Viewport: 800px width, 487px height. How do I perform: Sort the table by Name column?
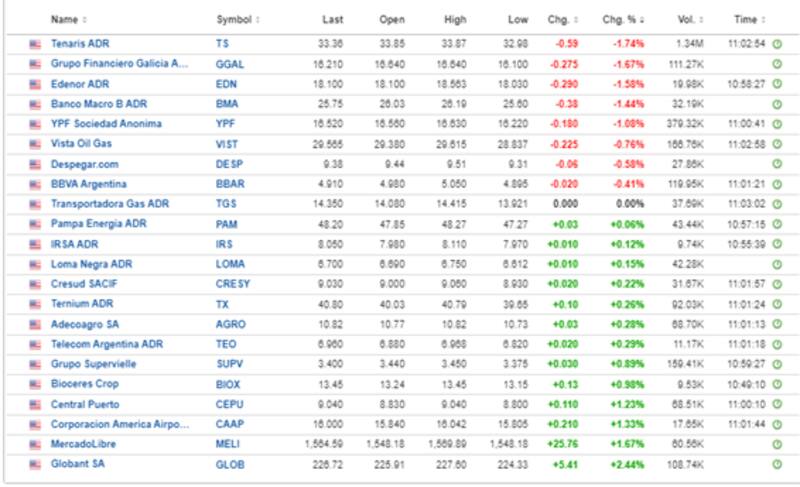click(x=67, y=20)
